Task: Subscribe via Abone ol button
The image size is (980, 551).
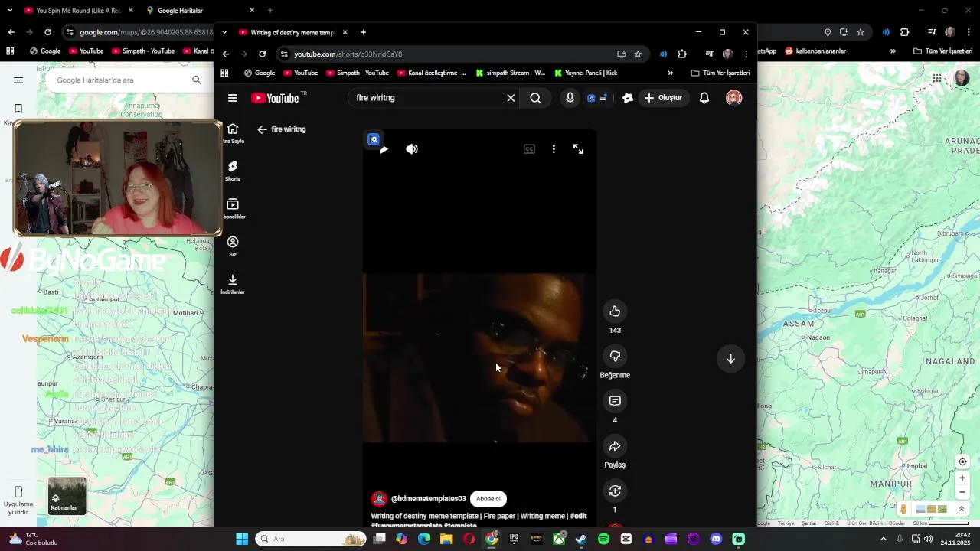Action: tap(488, 499)
